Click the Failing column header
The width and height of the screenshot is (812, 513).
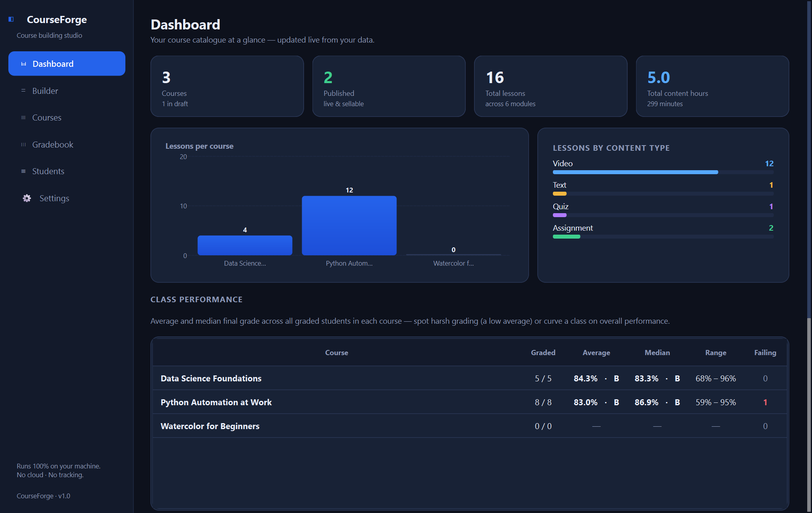point(765,353)
